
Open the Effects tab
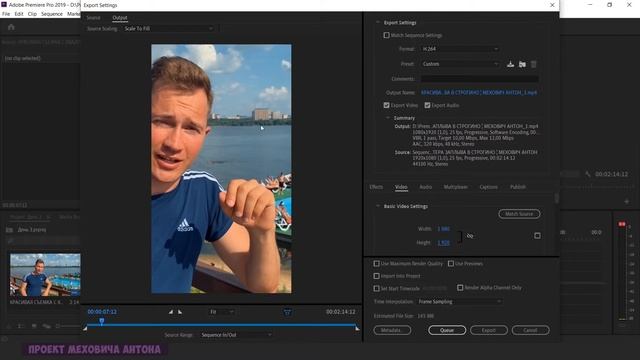click(376, 187)
